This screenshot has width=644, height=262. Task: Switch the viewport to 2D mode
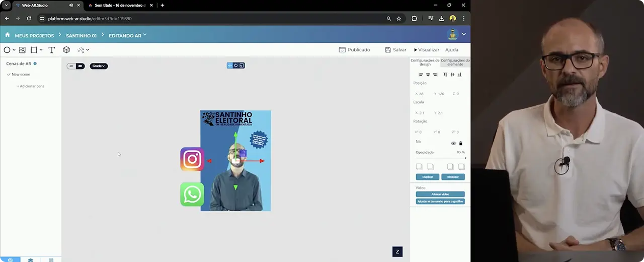click(x=71, y=66)
